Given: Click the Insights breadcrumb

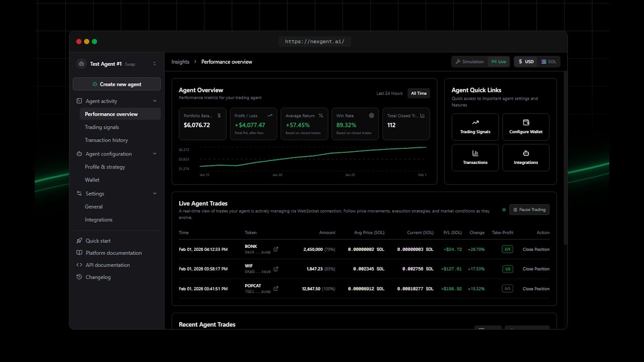Looking at the screenshot, I should click(180, 62).
